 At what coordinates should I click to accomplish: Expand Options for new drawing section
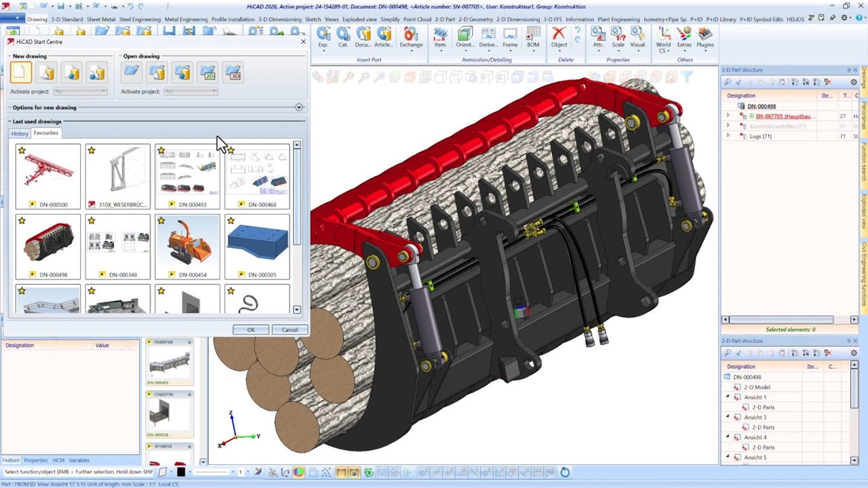pyautogui.click(x=299, y=107)
